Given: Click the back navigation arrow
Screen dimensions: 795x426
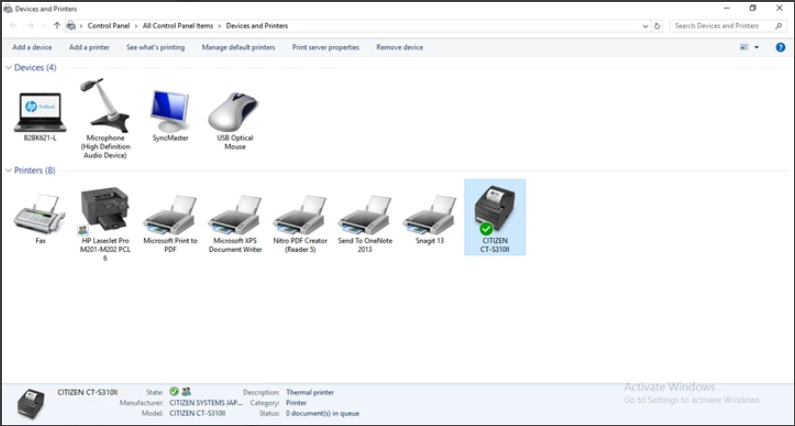Looking at the screenshot, I should tap(13, 25).
